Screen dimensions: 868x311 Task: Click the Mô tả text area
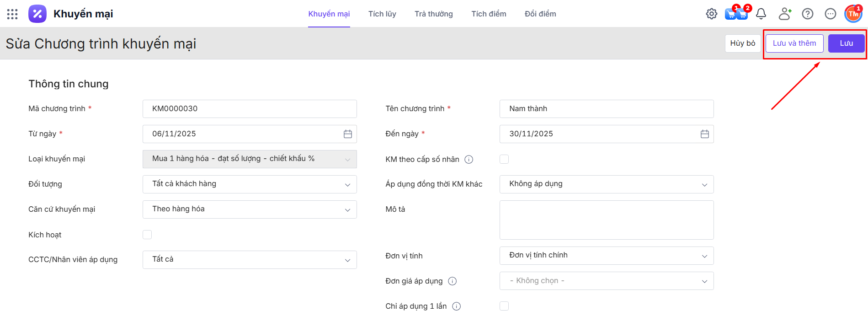coord(606,220)
